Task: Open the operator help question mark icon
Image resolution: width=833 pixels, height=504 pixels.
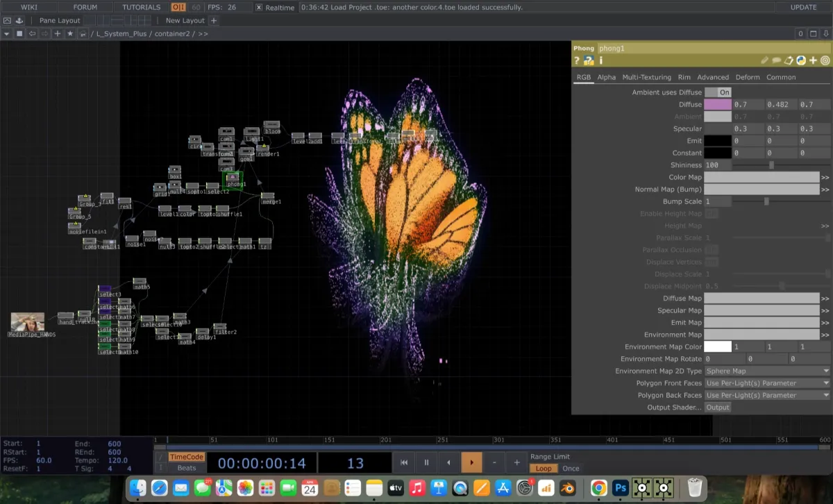Action: click(576, 61)
